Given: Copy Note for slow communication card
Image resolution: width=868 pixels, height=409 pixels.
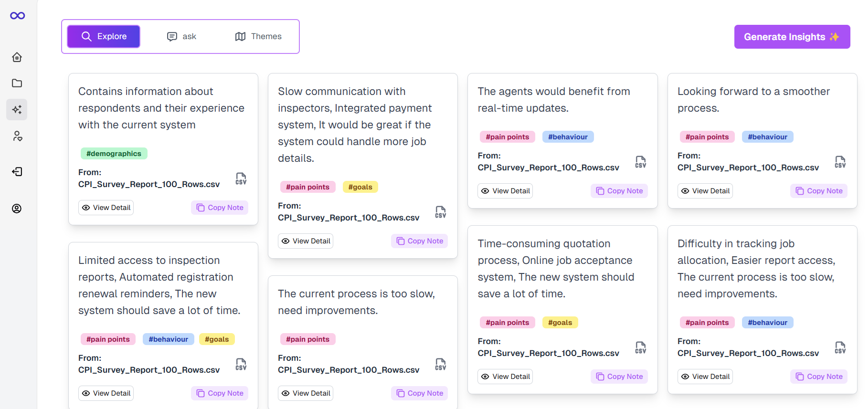Looking at the screenshot, I should tap(420, 241).
